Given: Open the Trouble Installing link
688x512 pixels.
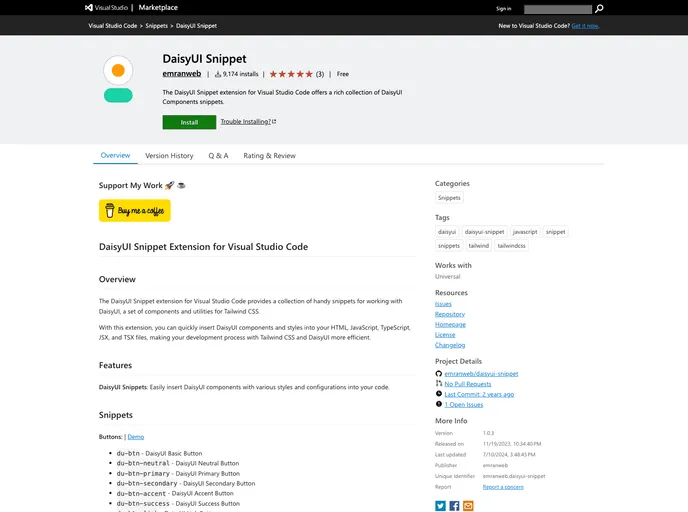Looking at the screenshot, I should (x=246, y=122).
